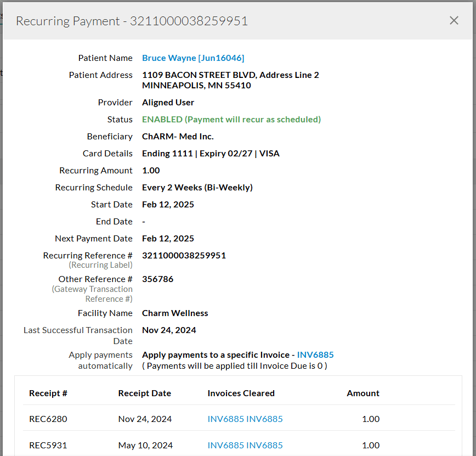476x456 pixels.
Task: Click the Charm Wellness facility name
Action: pos(174,313)
